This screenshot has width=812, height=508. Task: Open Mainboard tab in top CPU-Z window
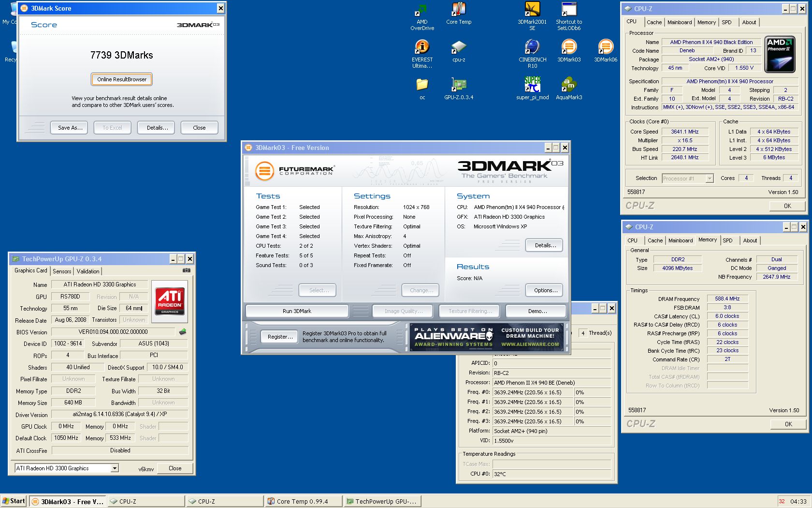coord(680,22)
